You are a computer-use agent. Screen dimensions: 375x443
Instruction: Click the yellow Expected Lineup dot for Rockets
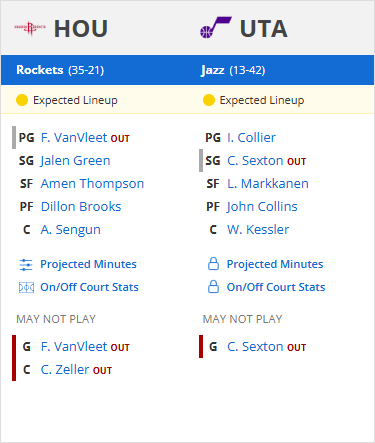pos(22,100)
